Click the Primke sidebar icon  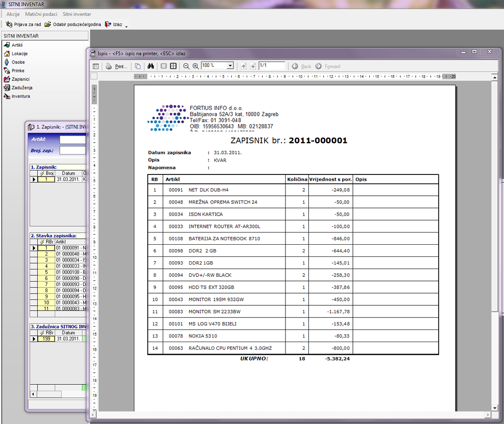7,71
